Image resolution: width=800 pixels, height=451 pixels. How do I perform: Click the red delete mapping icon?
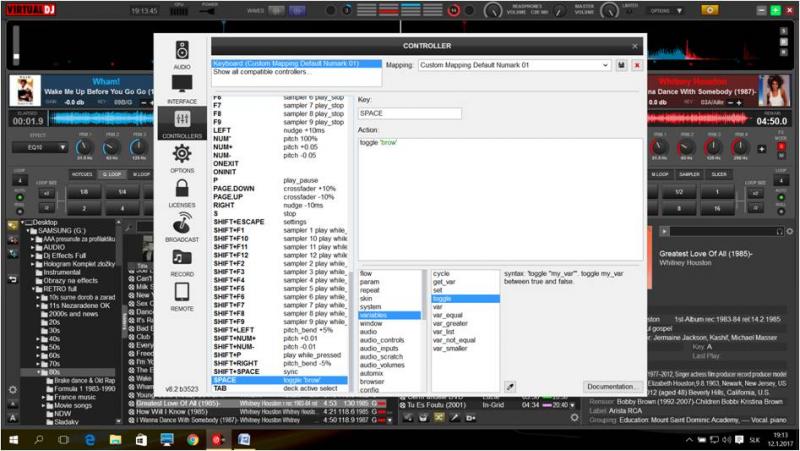(x=637, y=65)
